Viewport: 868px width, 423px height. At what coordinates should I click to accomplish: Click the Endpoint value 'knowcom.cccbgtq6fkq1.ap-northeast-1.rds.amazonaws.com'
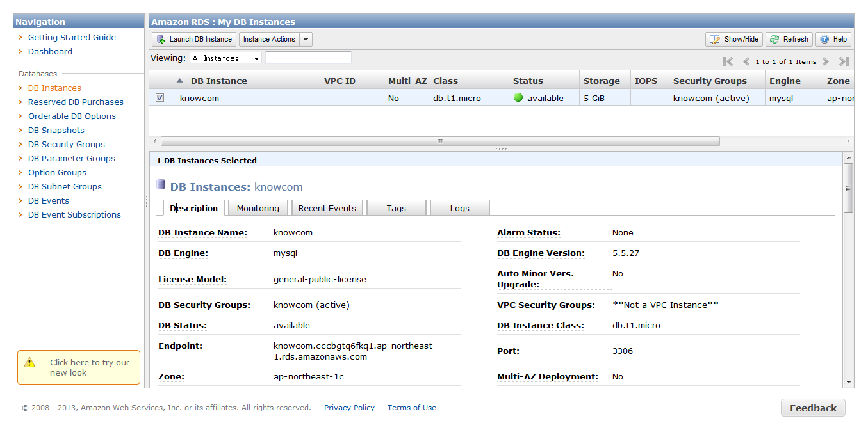coord(354,351)
